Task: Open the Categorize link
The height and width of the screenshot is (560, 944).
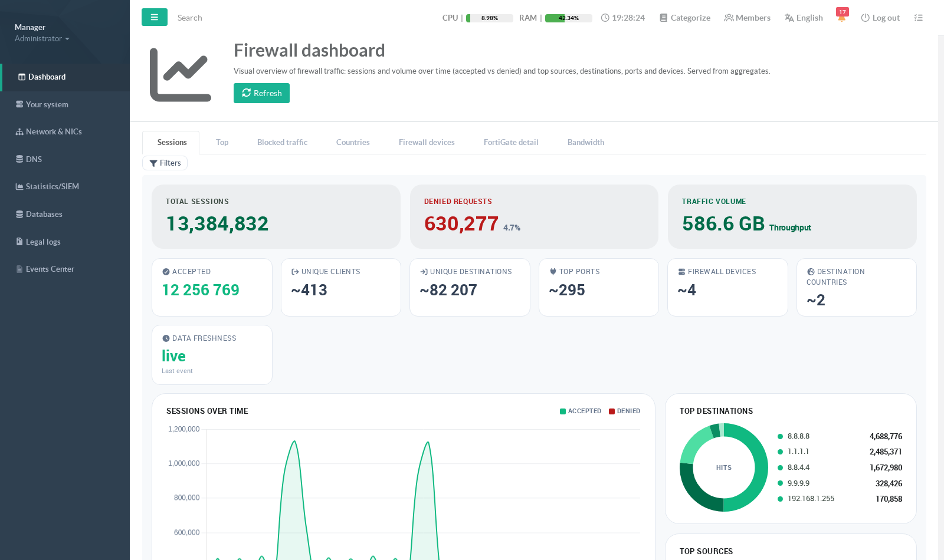Action: (685, 18)
